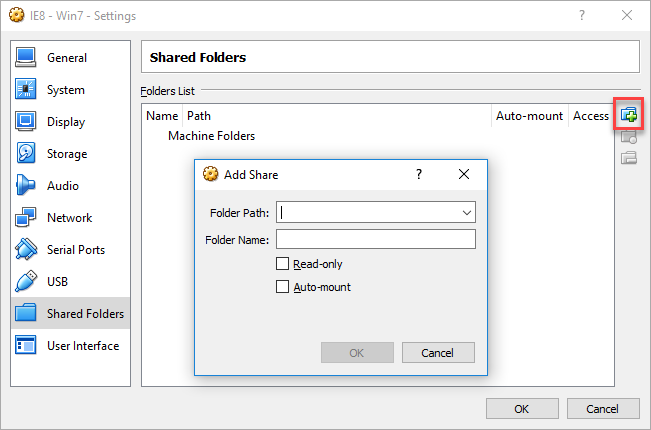Open Network settings category

[69, 218]
